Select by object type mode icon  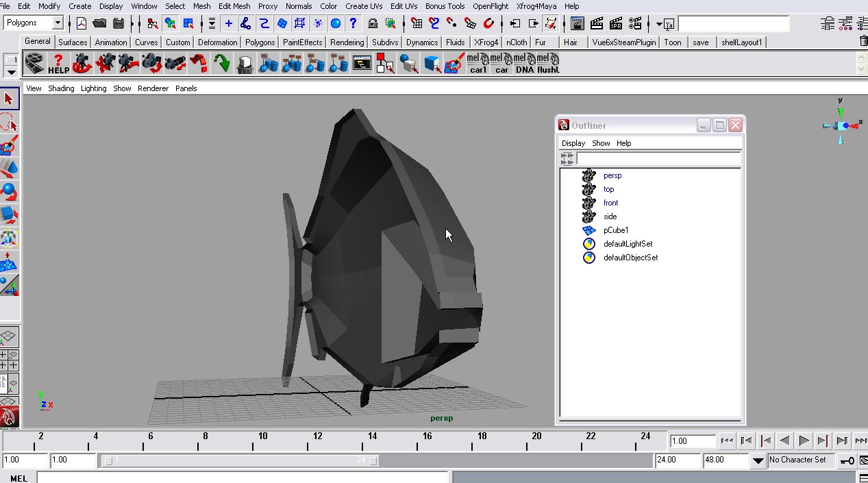tap(170, 23)
